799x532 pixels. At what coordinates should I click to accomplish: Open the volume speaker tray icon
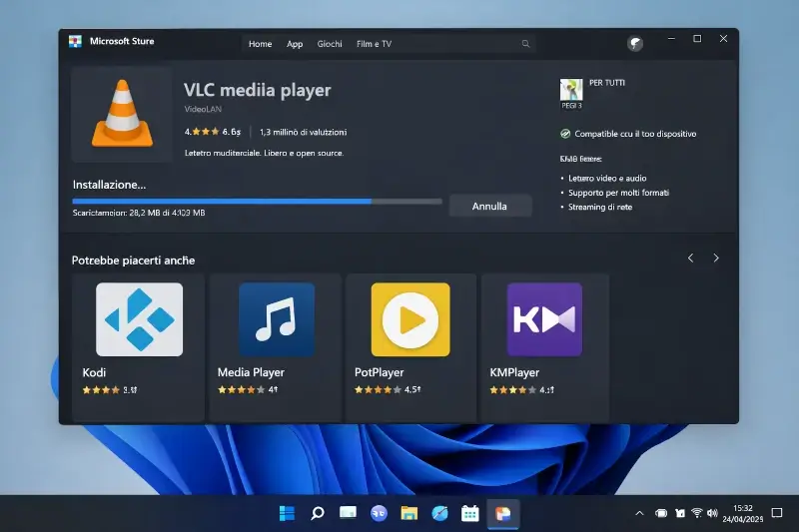pyautogui.click(x=712, y=513)
